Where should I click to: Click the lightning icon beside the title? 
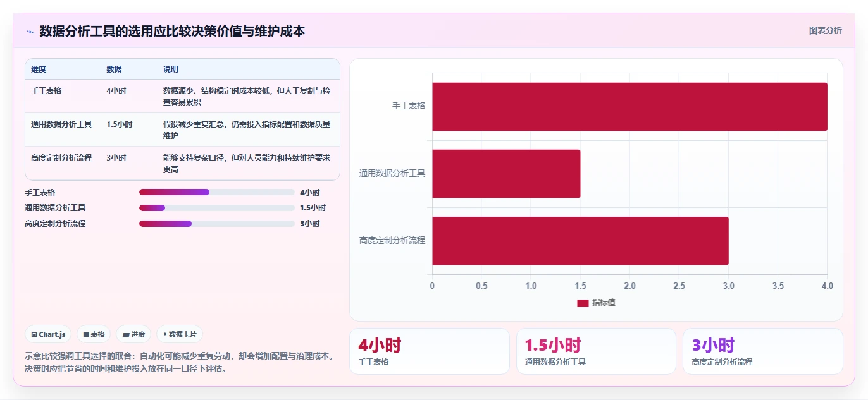click(30, 31)
